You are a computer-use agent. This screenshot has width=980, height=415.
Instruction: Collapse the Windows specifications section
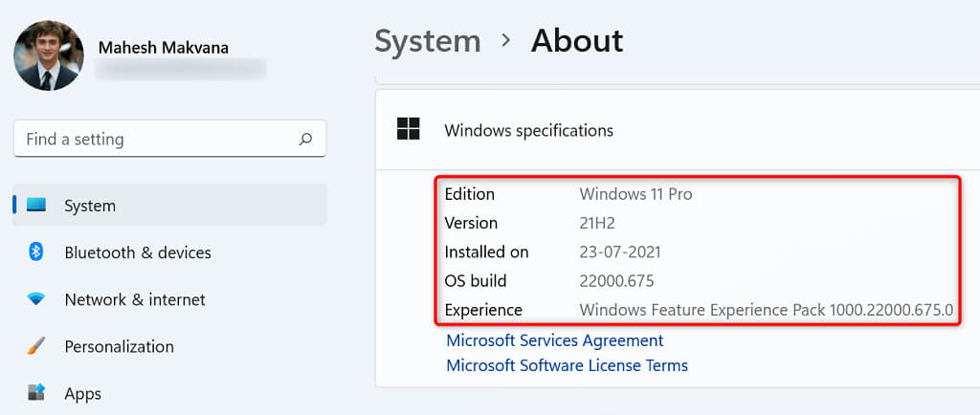(528, 130)
